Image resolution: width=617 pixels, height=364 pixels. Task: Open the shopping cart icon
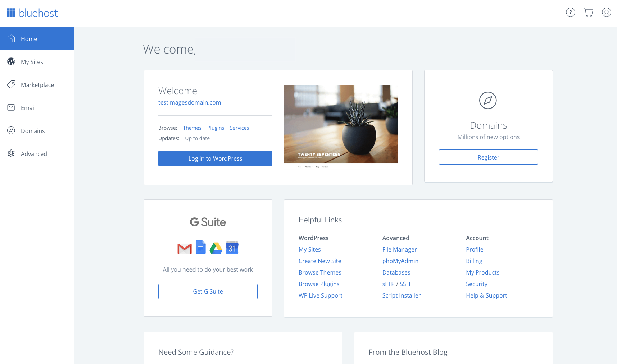(x=589, y=12)
